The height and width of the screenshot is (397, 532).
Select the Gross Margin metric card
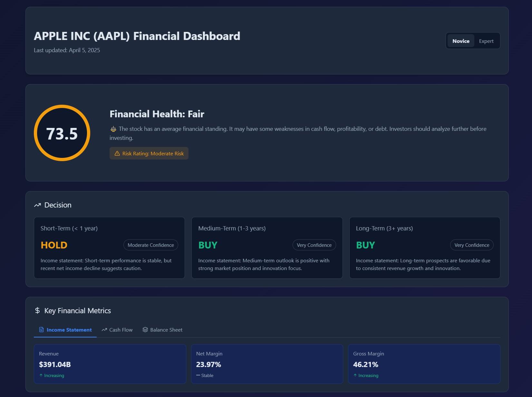point(424,364)
